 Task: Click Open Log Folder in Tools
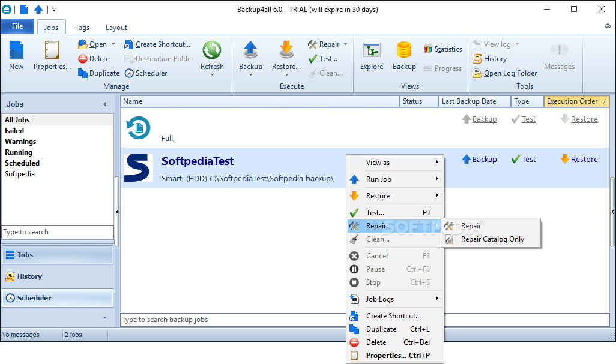click(504, 73)
